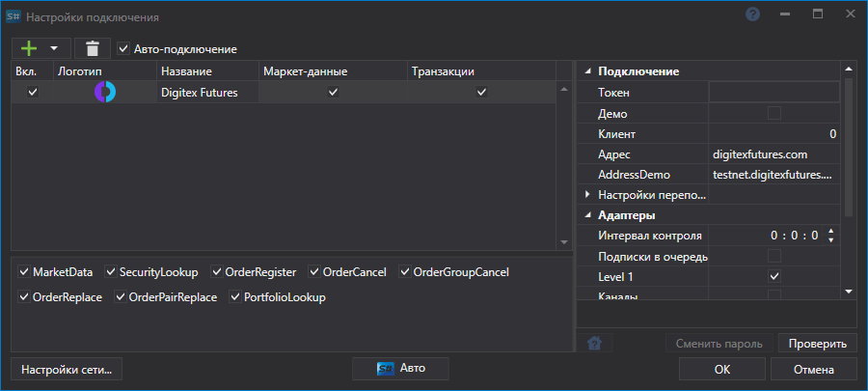Click the Digitex Futures logo icon
The height and width of the screenshot is (391, 868).
[x=104, y=92]
